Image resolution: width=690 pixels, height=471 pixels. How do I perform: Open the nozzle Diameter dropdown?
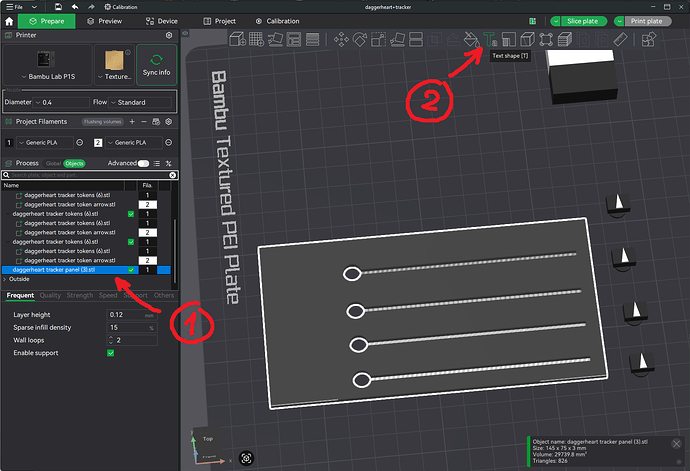[x=62, y=102]
